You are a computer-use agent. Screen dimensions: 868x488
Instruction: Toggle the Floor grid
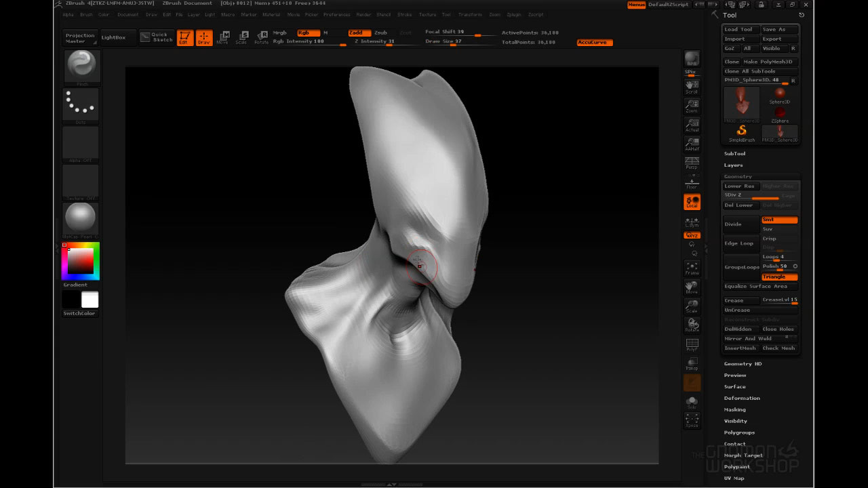point(692,182)
